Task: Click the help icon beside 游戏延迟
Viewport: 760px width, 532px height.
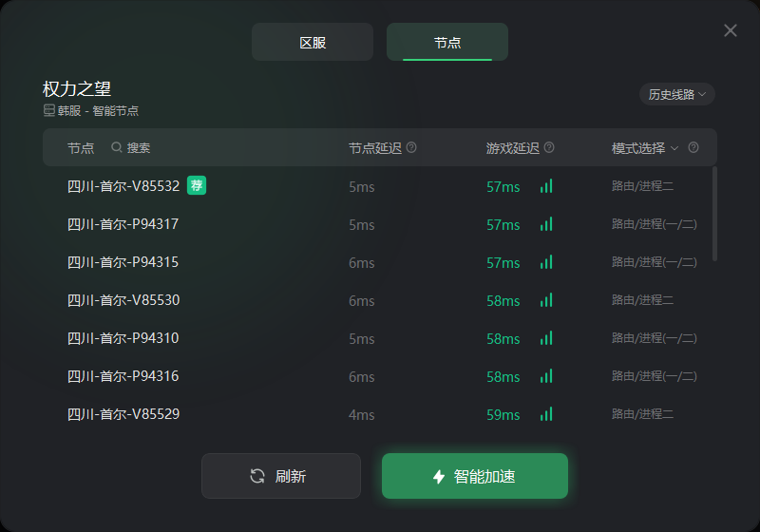Action: click(549, 147)
